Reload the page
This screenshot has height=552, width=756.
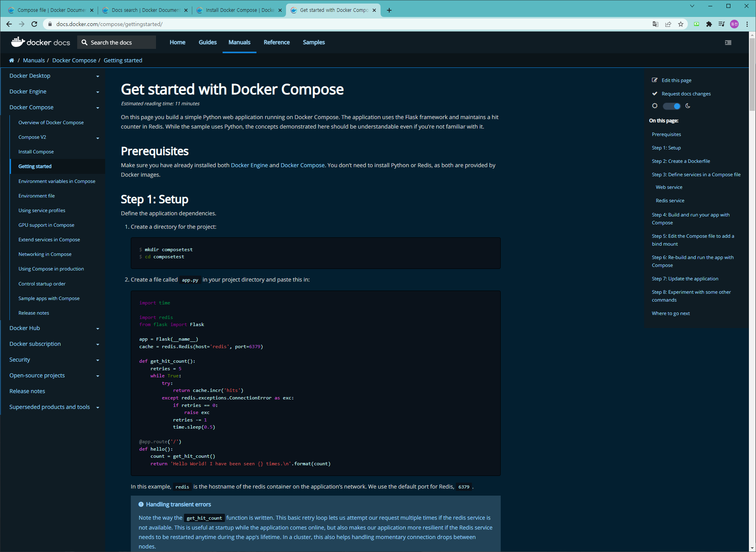[x=34, y=24]
